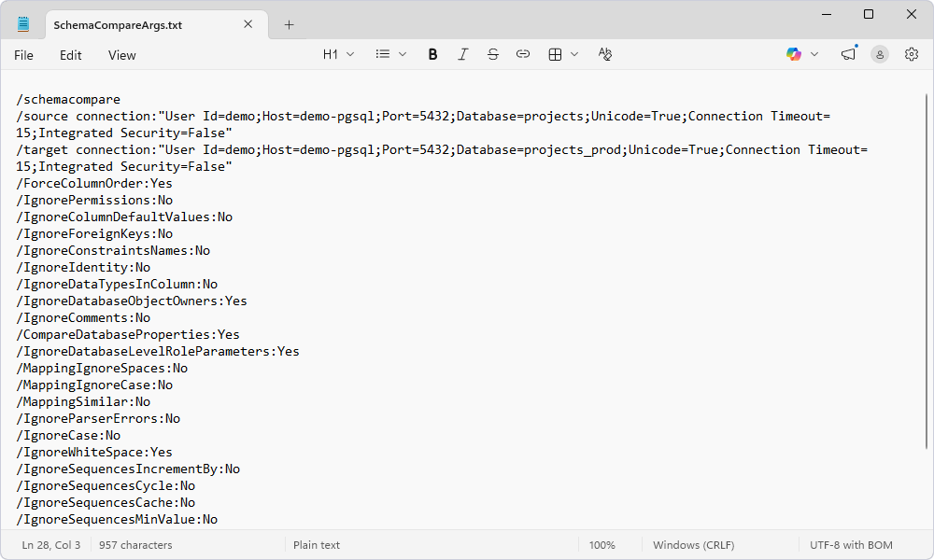Add a new tab
Image resolution: width=934 pixels, height=560 pixels.
point(289,24)
